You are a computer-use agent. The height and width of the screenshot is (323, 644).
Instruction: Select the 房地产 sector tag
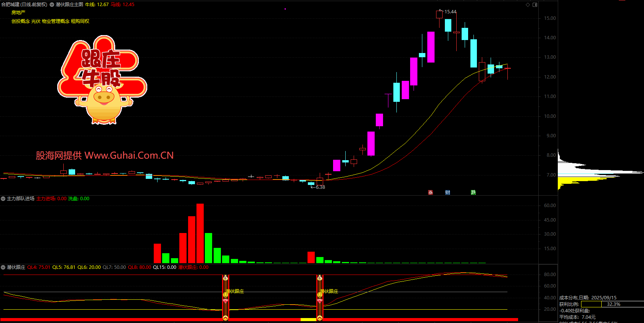click(x=18, y=13)
